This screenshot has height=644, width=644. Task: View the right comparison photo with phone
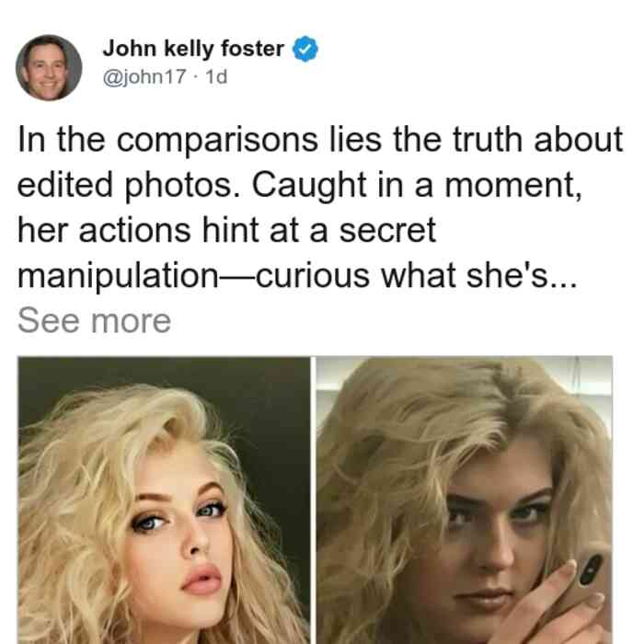464,500
